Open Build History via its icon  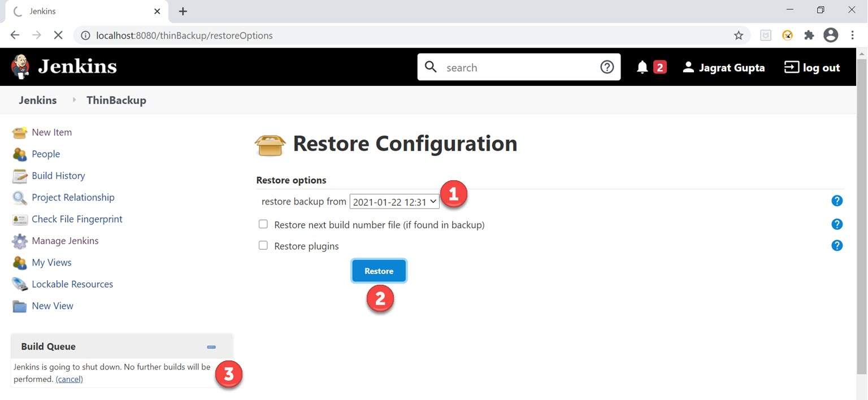19,176
